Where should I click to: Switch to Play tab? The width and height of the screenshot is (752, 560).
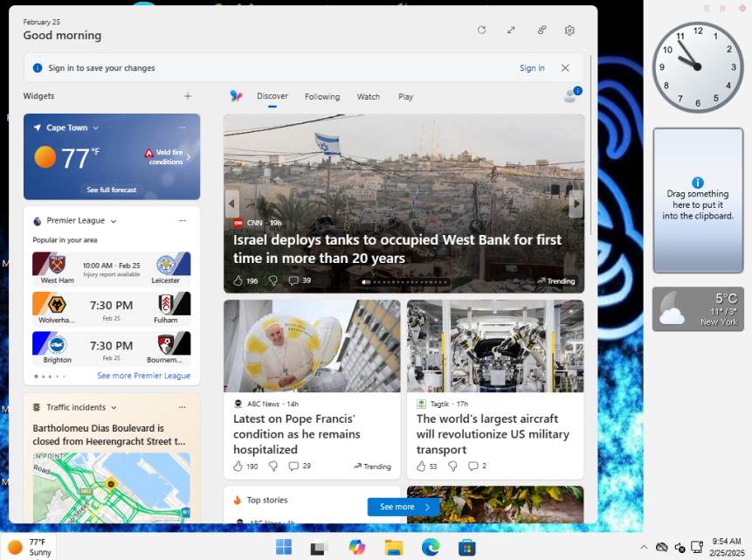coord(405,96)
